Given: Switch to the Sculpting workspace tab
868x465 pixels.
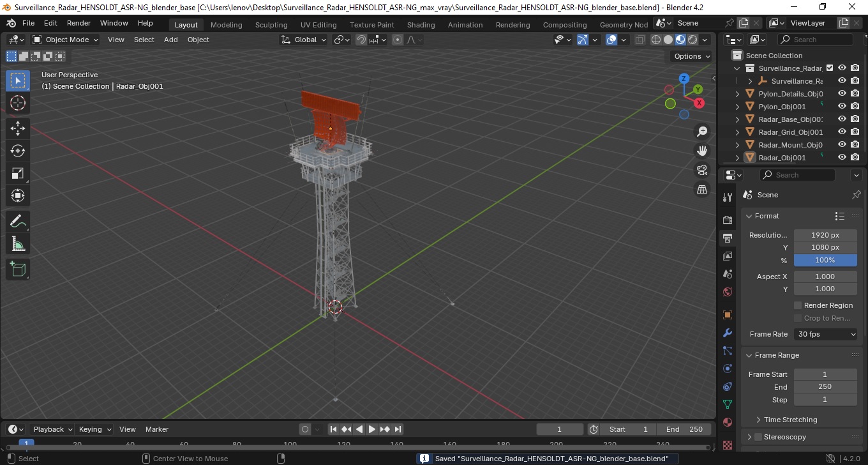Looking at the screenshot, I should coord(271,25).
